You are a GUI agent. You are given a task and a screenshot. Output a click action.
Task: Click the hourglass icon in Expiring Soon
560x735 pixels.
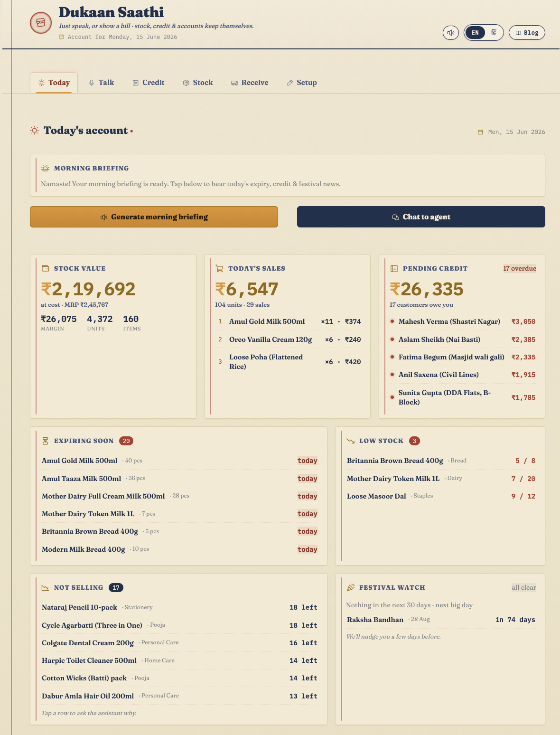[x=46, y=441]
